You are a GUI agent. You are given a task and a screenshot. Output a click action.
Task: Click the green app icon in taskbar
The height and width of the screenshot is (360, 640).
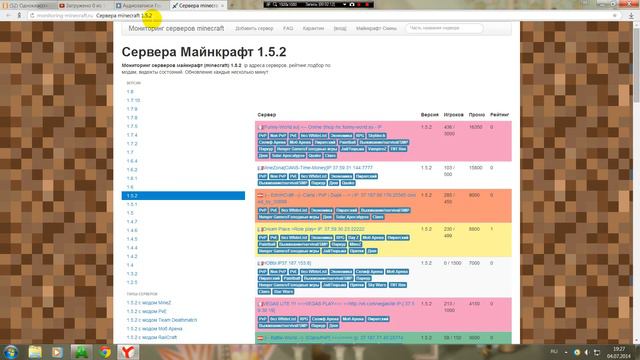point(81,352)
